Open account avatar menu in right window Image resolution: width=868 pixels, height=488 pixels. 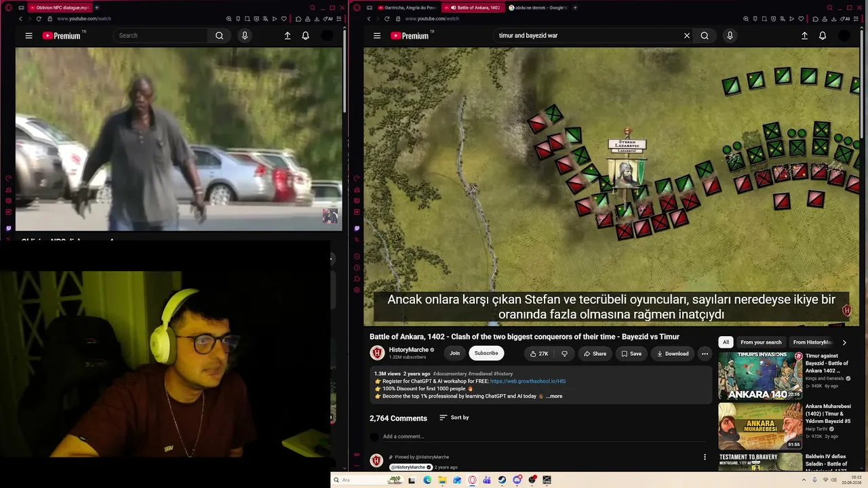[844, 36]
